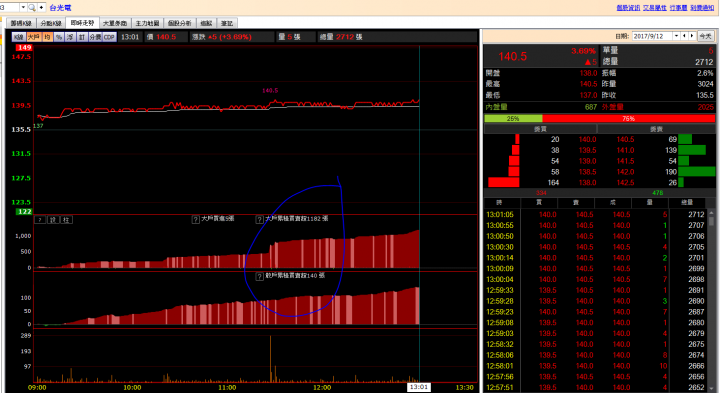Image resolution: width=720 pixels, height=393 pixels.
Task: Click the green 122 lower limit price label
Action: tap(24, 212)
